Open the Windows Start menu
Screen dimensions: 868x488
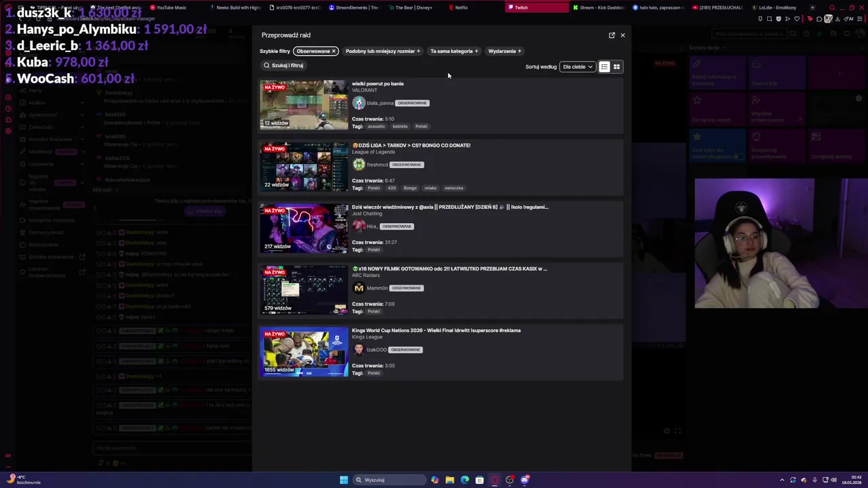344,480
